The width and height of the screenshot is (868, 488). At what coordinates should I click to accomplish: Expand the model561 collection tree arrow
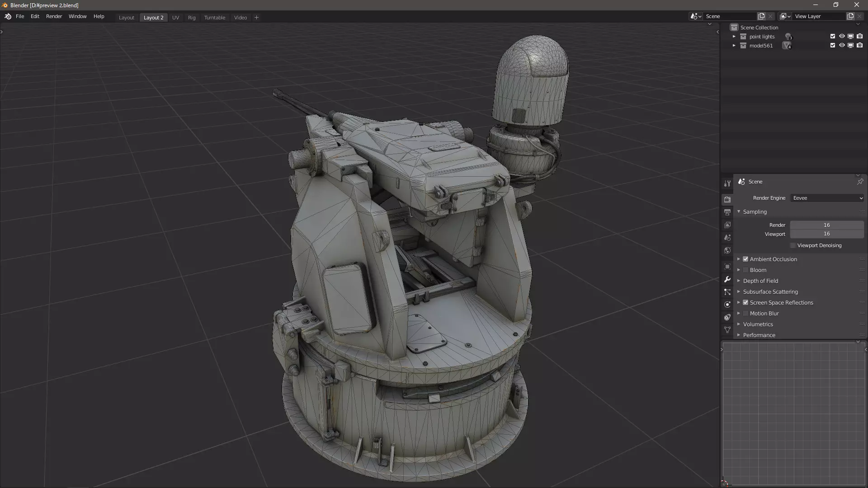(x=734, y=46)
